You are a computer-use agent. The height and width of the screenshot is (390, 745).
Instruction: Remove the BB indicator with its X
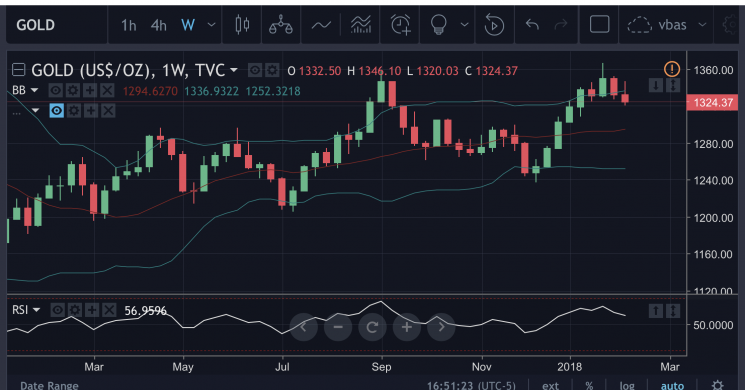(x=107, y=90)
